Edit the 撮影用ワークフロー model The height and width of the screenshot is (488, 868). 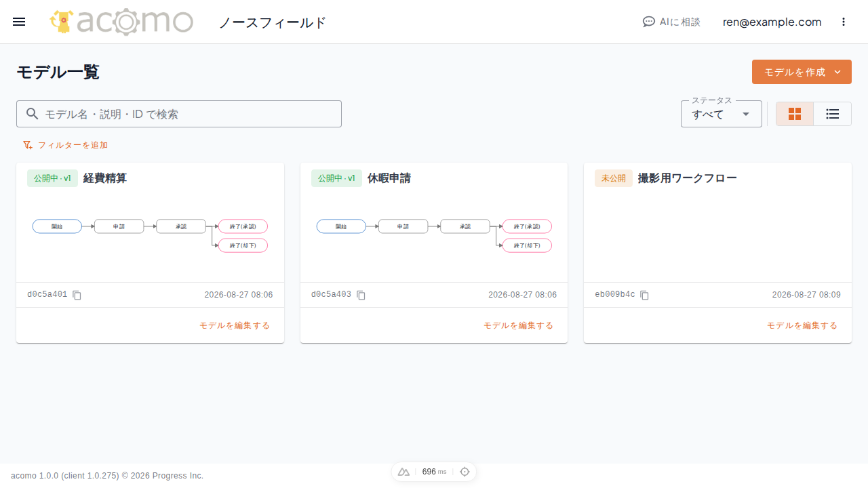coord(802,325)
